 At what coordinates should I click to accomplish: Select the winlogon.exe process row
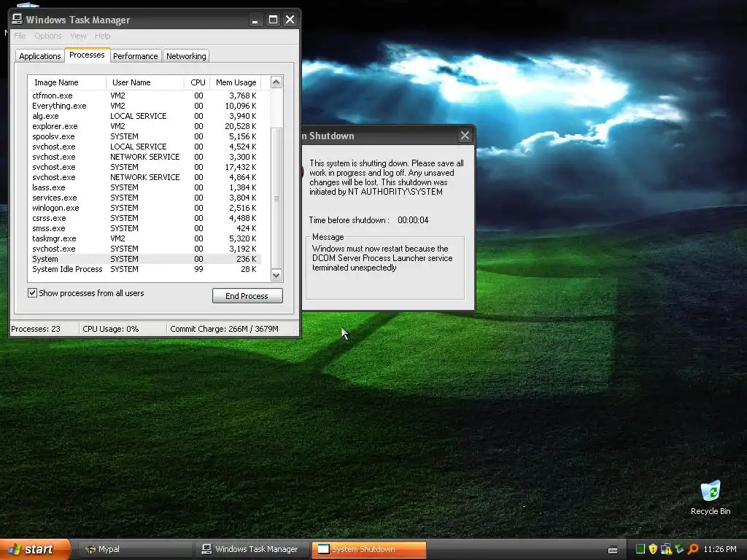coord(144,208)
